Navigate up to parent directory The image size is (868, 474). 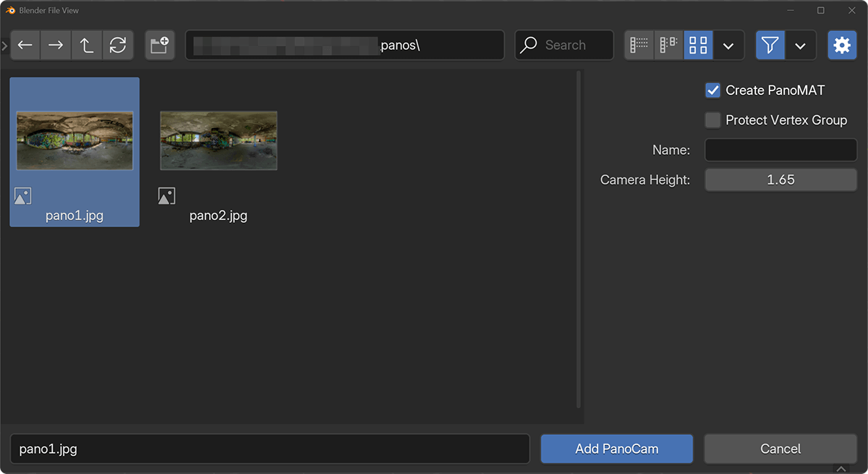(87, 46)
